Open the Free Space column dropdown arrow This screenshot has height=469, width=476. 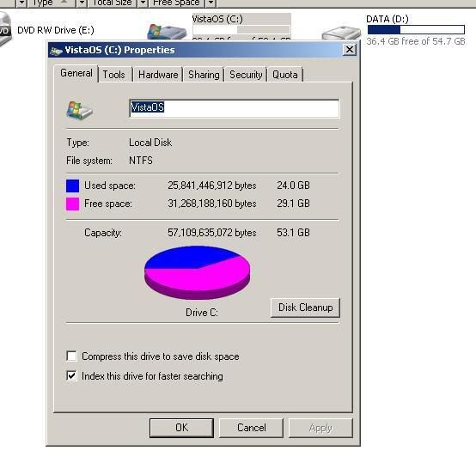point(211,3)
